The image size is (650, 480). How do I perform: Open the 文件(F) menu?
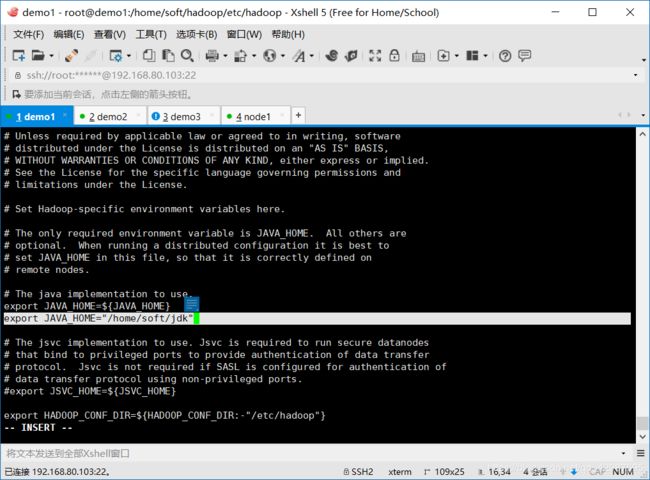[29, 34]
